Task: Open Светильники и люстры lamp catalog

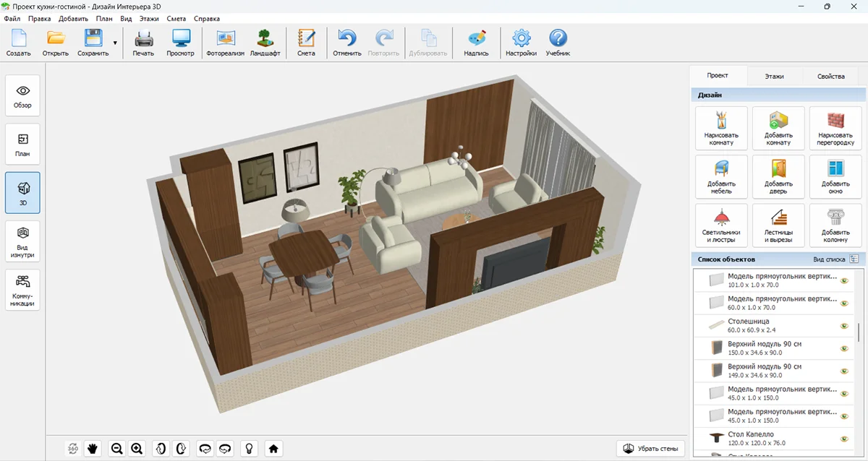Action: pyautogui.click(x=721, y=225)
